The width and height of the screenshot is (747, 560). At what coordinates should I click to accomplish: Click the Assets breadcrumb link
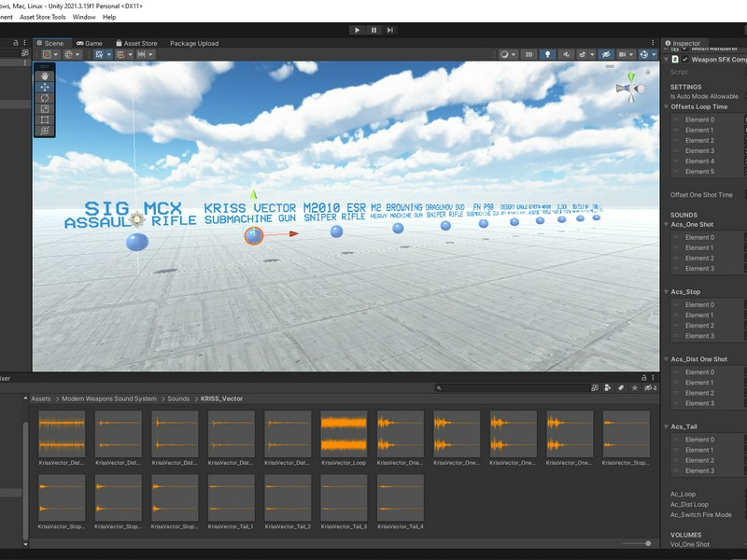41,399
